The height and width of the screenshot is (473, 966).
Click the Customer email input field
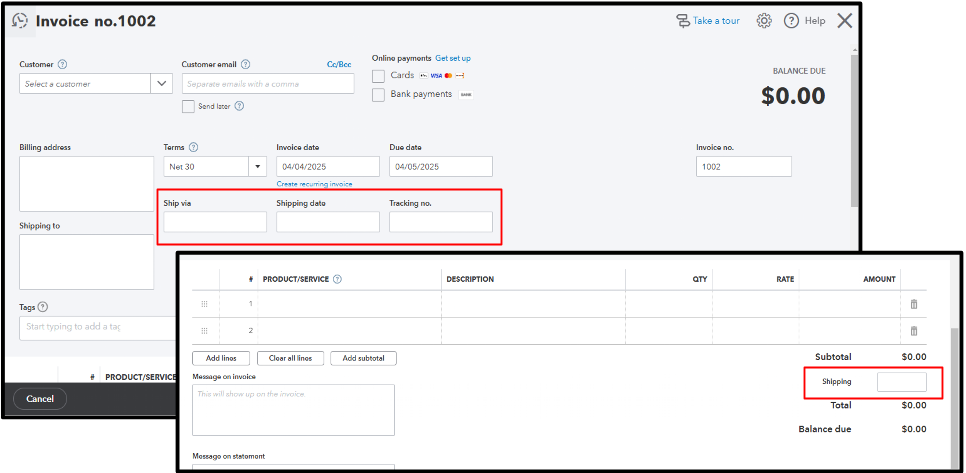point(268,84)
